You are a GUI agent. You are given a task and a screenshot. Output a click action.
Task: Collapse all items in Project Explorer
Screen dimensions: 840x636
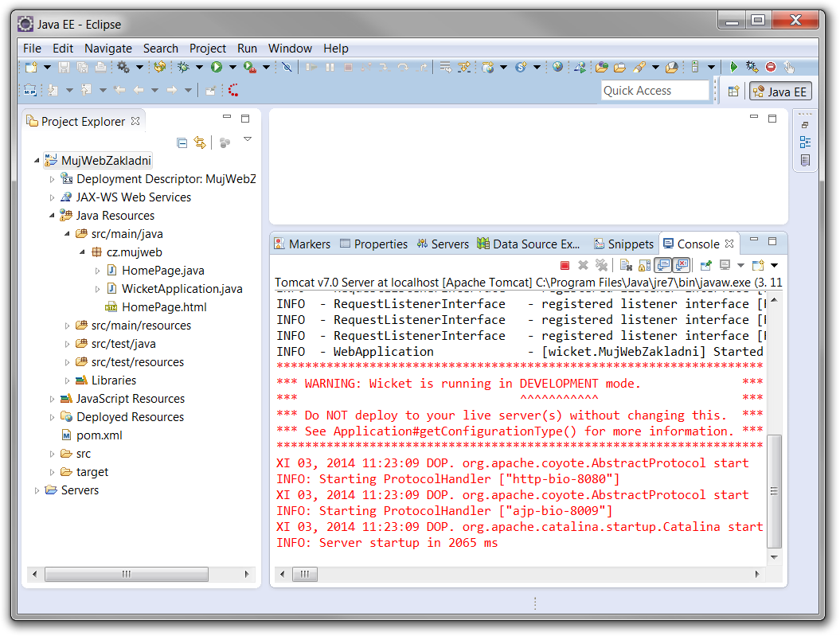tap(182, 142)
